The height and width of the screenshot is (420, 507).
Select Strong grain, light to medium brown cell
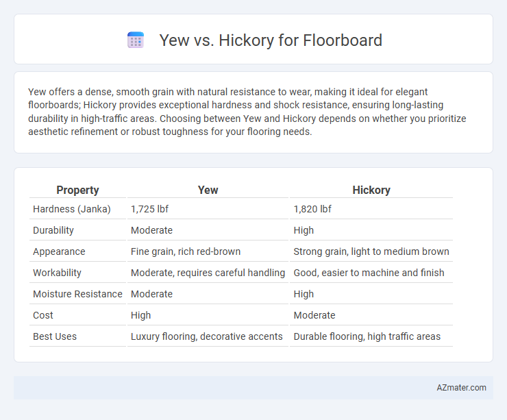pyautogui.click(x=371, y=251)
